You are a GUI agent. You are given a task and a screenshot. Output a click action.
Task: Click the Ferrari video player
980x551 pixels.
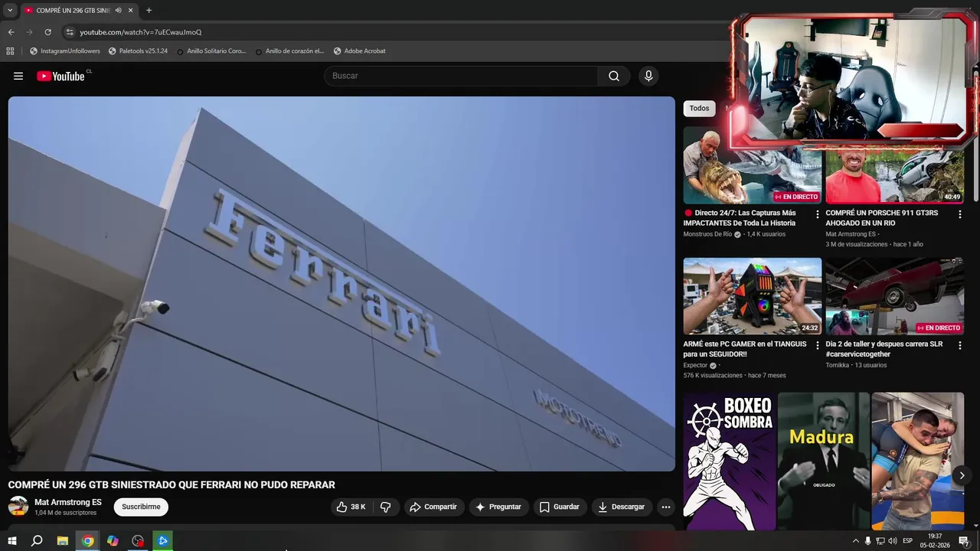[x=341, y=283]
